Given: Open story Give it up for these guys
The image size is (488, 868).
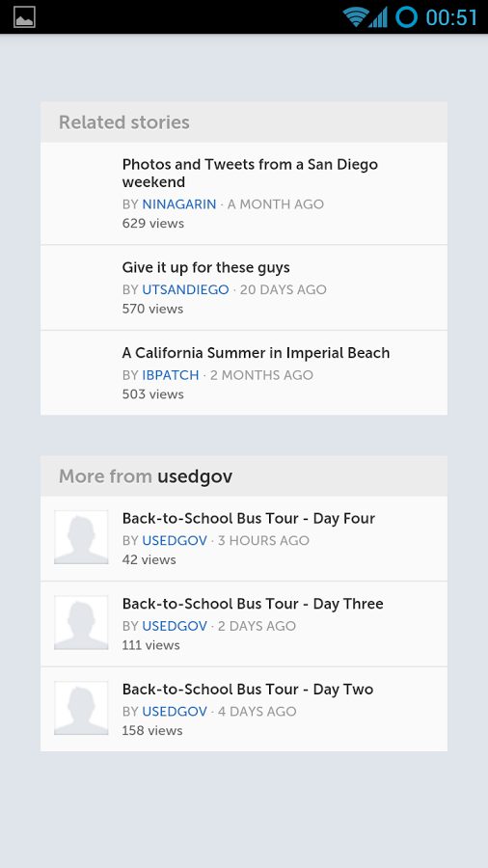Looking at the screenshot, I should tap(205, 267).
